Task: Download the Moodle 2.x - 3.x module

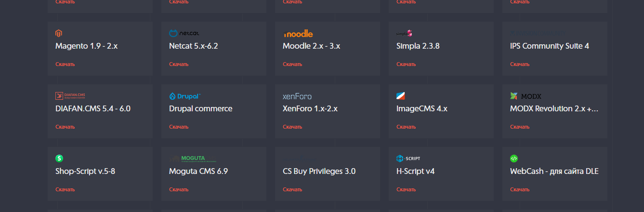Action: tap(292, 64)
